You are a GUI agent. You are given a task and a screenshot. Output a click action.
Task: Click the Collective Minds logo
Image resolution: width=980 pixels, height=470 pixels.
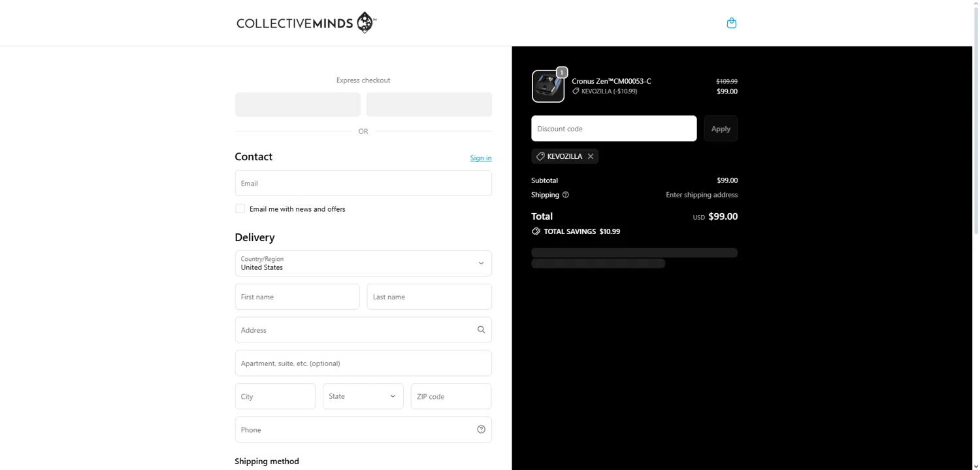(x=306, y=23)
